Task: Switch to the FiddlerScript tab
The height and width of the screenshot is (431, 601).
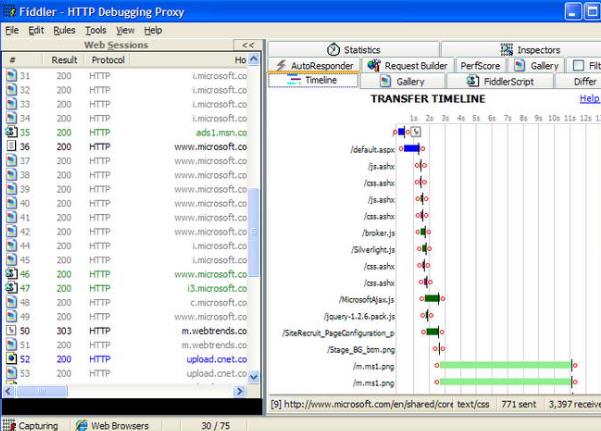Action: coord(500,81)
